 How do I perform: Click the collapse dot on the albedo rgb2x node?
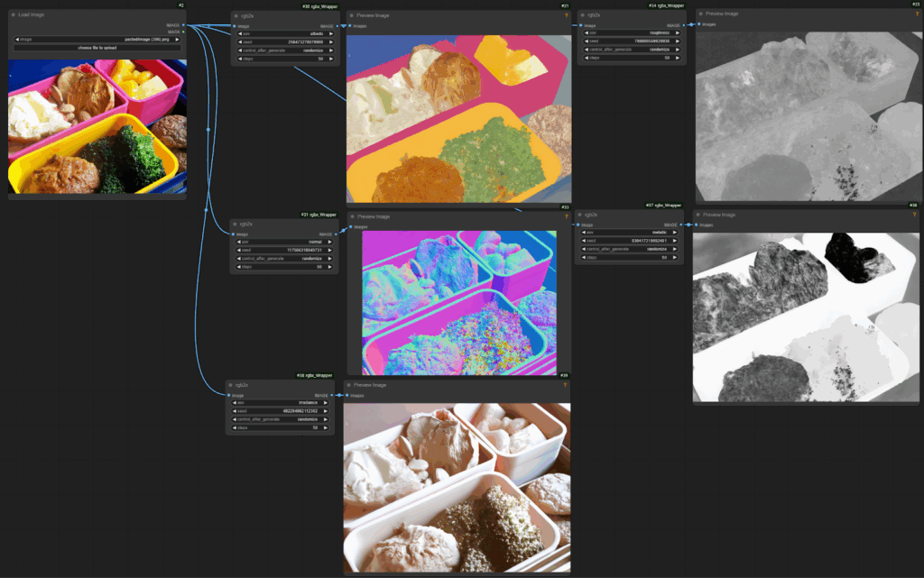click(x=236, y=15)
